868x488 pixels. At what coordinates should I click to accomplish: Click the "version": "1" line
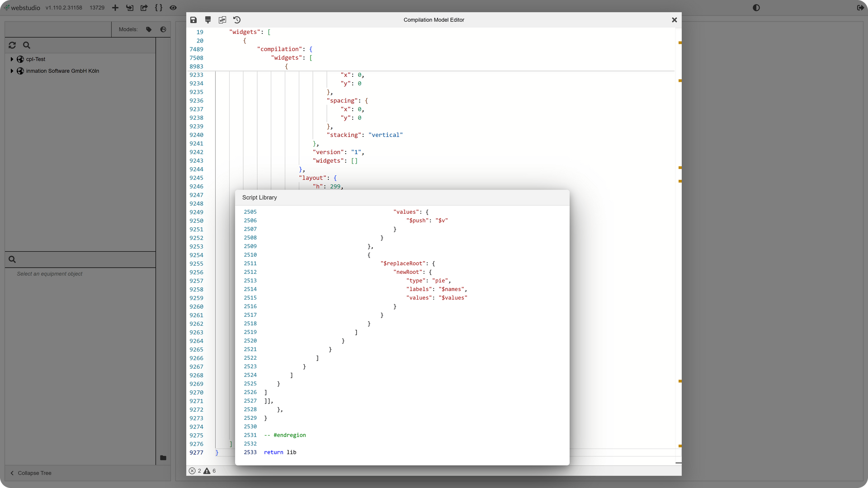coord(339,152)
